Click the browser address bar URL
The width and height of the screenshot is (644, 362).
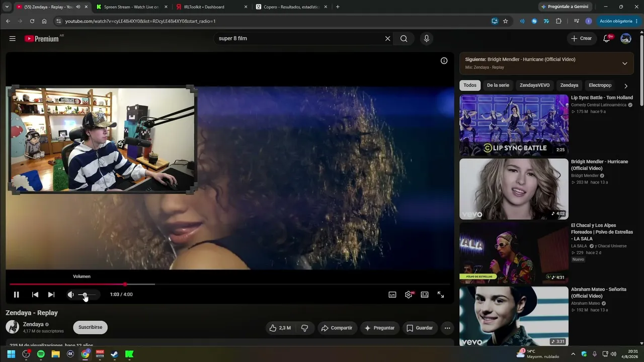coord(140,21)
